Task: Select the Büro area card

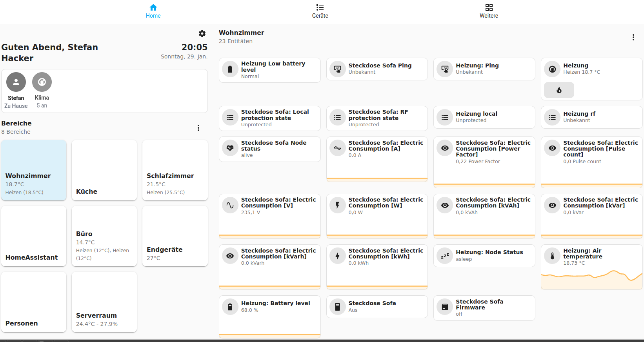Action: 104,236
